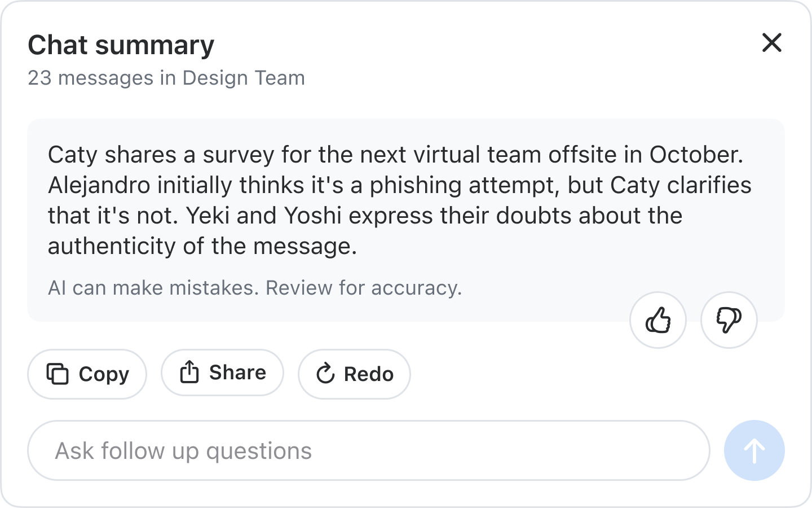Toggle positive feedback on the summary
The height and width of the screenshot is (508, 812).
658,319
